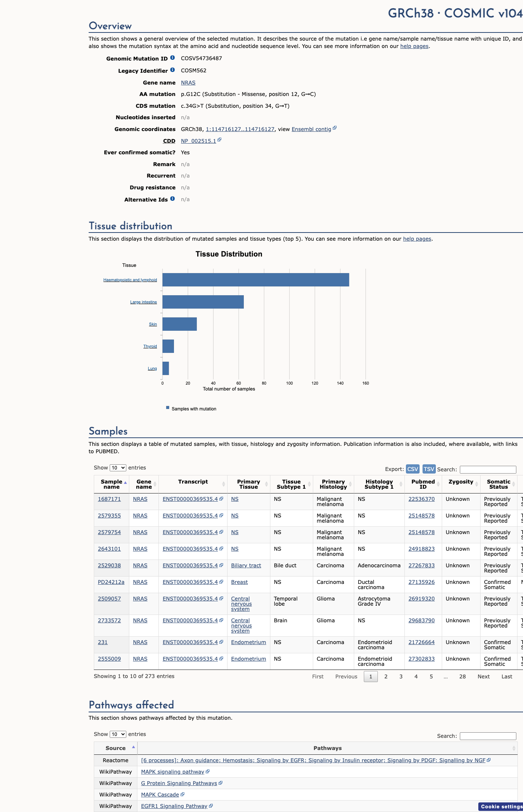Viewport: 523px width, 812px height.
Task: Sort by Pubmed ID column
Action: point(423,484)
